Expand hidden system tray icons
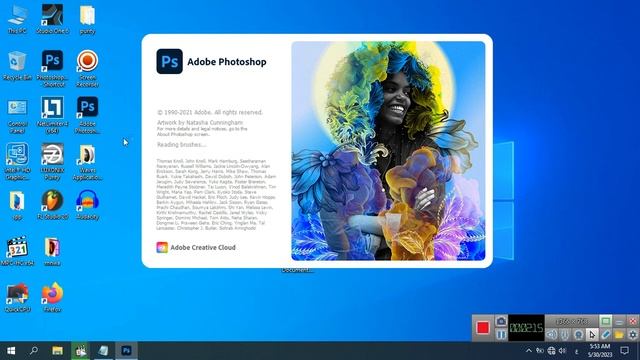 [529, 351]
